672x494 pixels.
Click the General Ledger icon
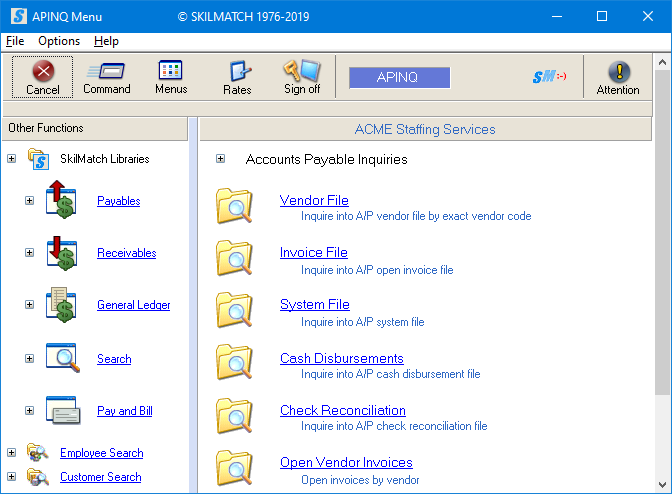[x=62, y=305]
